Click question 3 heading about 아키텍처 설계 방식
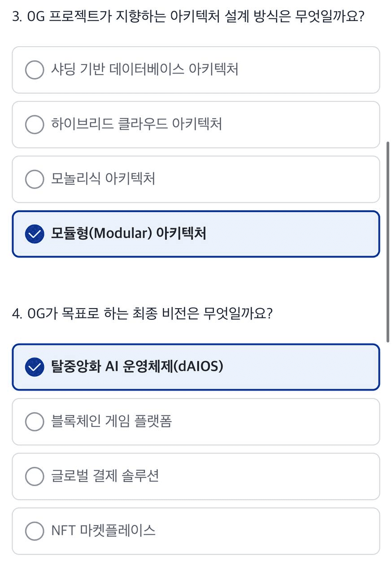The image size is (392, 574). [x=188, y=17]
